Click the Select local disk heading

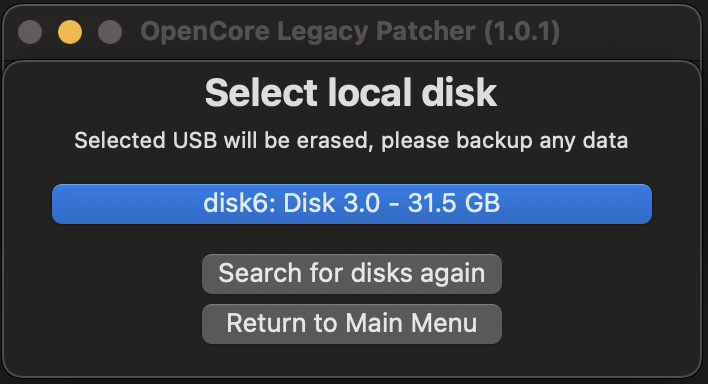tap(351, 93)
